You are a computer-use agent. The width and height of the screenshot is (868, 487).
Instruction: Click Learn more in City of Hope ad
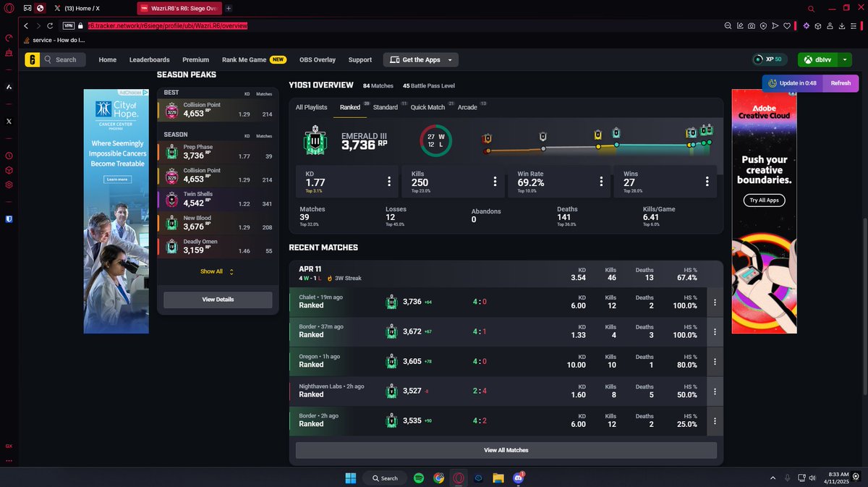pyautogui.click(x=116, y=179)
